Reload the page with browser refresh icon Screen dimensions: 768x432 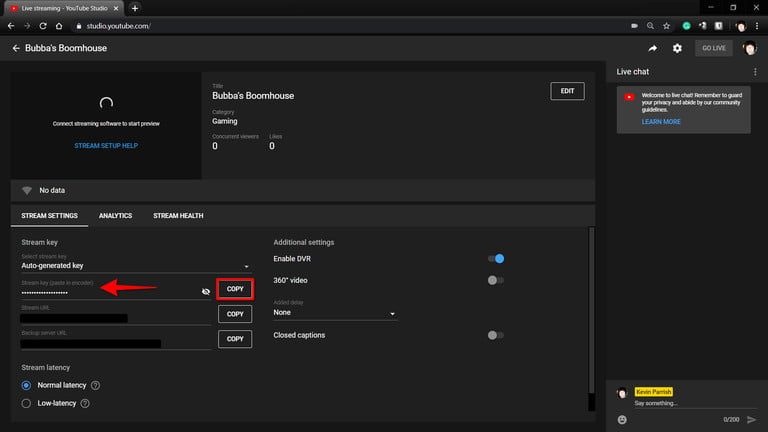[x=44, y=26]
